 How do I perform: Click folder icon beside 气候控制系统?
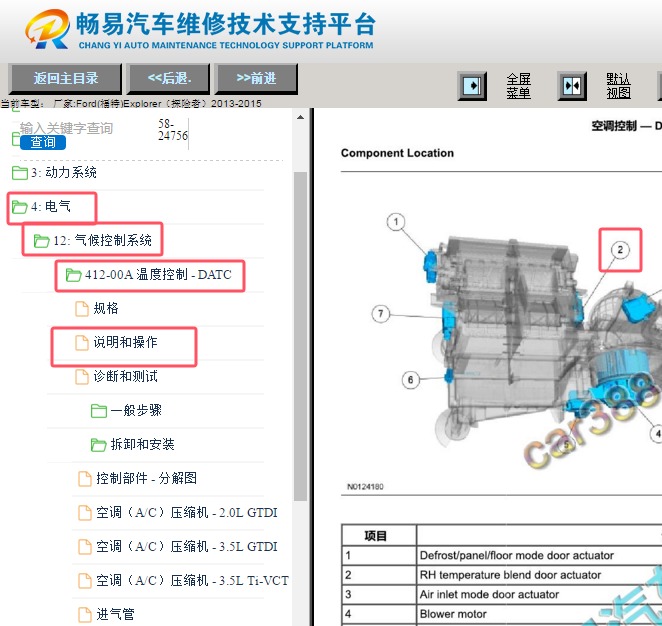(x=41, y=241)
